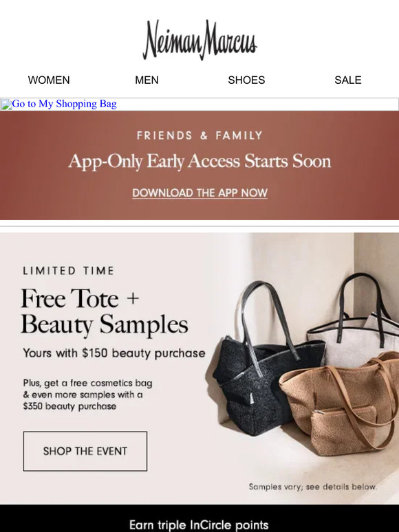Click the SHOP THE EVENT button
399x532 pixels.
pyautogui.click(x=85, y=452)
